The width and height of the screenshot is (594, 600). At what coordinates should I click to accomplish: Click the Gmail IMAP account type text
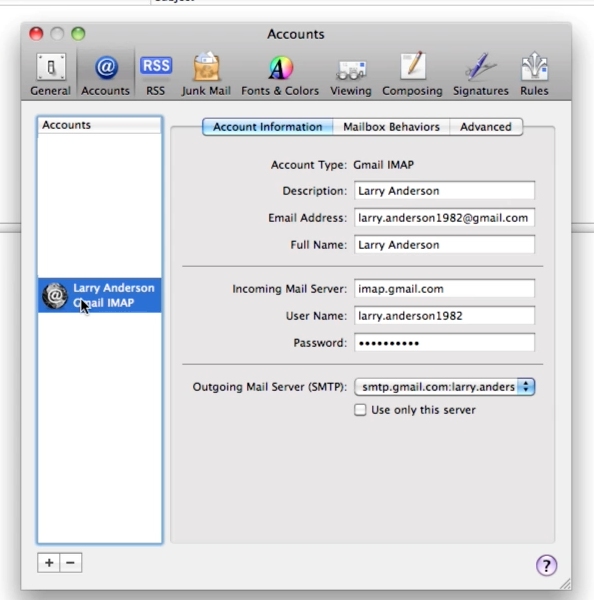[x=383, y=165]
